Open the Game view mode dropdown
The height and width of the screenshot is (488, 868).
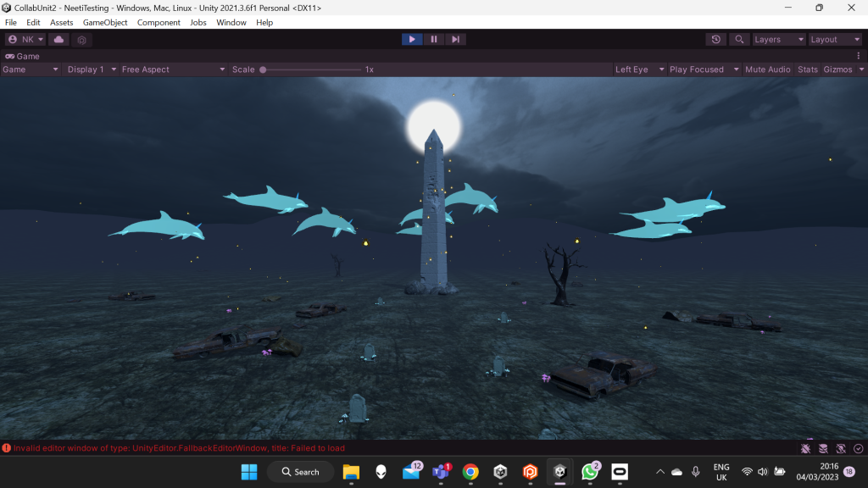(x=30, y=69)
